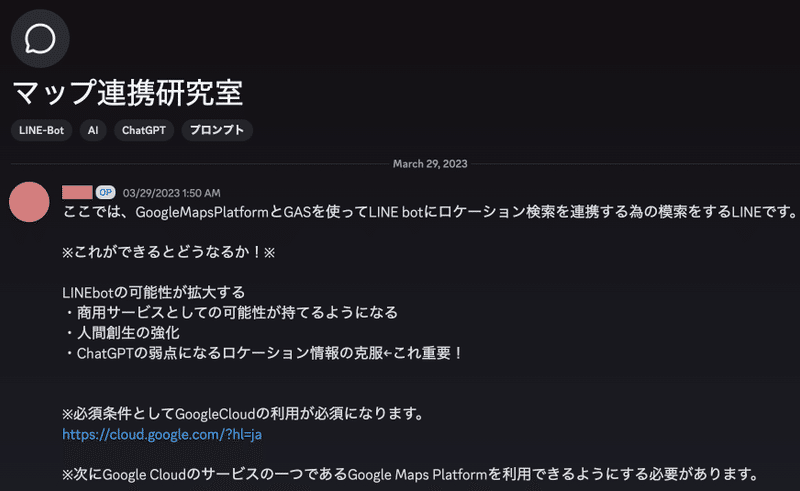Image resolution: width=800 pixels, height=491 pixels.
Task: Click the first message line mentioning GoogleMapsPlatformとGAS
Action: click(429, 212)
